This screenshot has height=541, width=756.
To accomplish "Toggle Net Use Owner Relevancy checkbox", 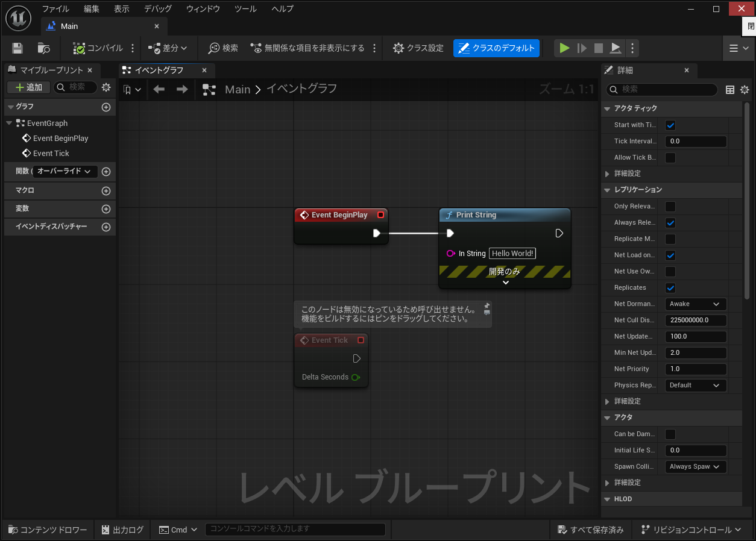I will 670,272.
